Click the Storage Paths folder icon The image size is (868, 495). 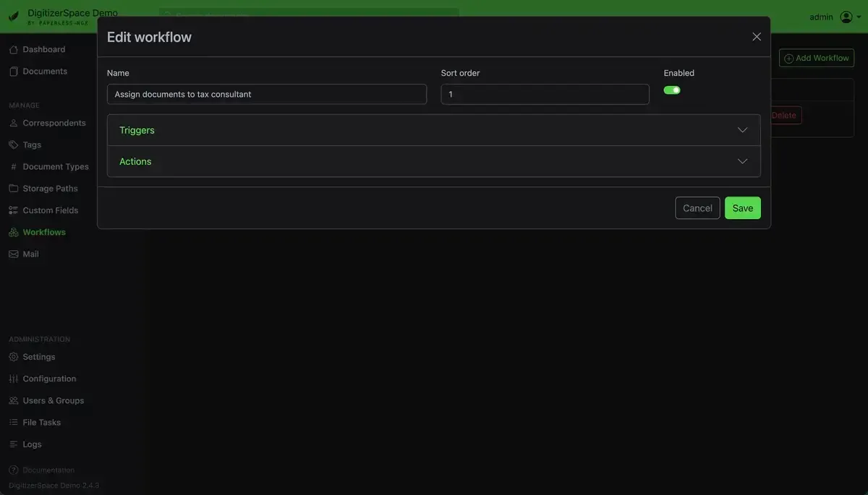tap(13, 188)
